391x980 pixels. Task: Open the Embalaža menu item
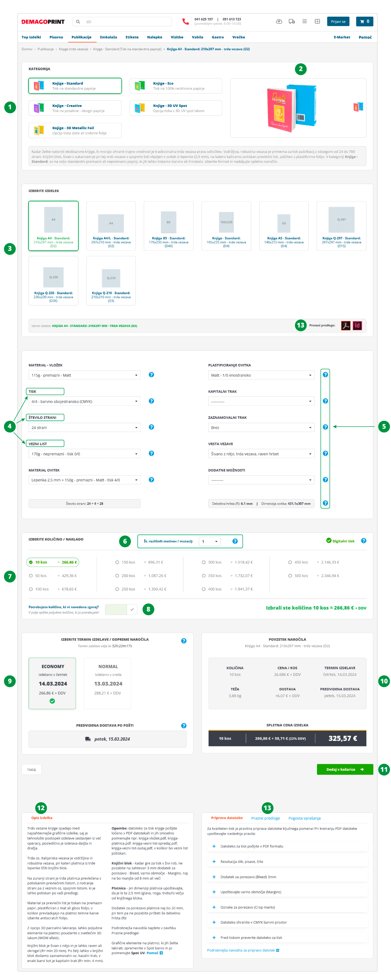tap(108, 37)
